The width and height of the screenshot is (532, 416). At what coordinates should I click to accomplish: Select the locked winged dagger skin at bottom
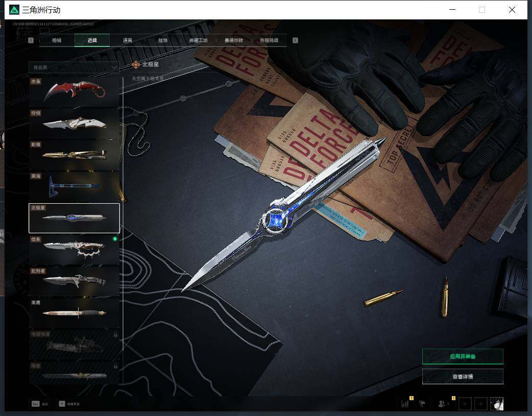pyautogui.click(x=75, y=373)
